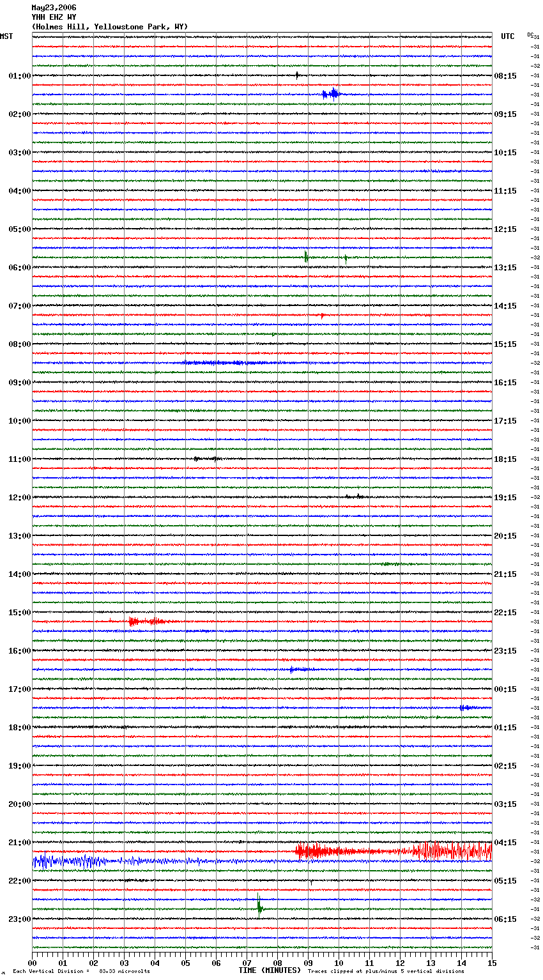Select the 17:00 MST time label
Image resolution: width=543 pixels, height=980 pixels.
click(20, 689)
